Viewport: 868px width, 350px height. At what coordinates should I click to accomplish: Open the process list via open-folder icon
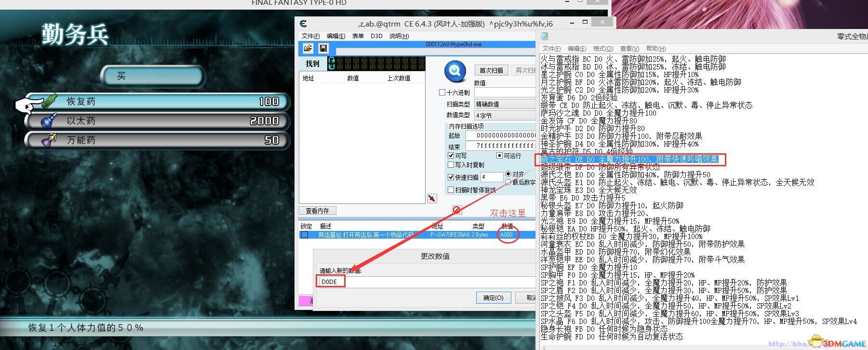click(x=308, y=48)
